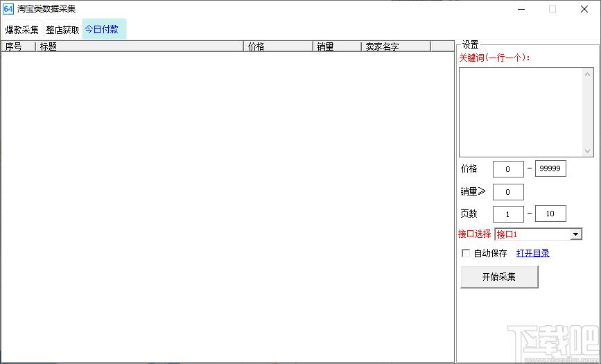Switch to the 爆款采集 tab
This screenshot has height=364, width=601.
[x=22, y=30]
